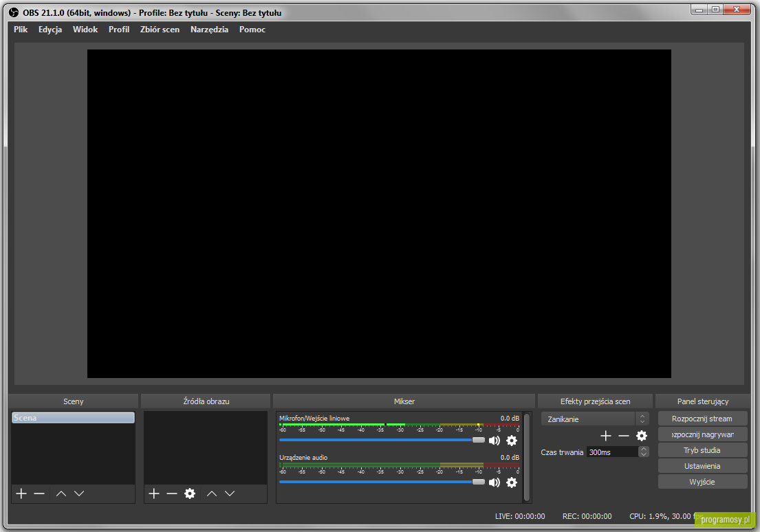
Task: Open the Zbiór scen menu
Action: click(160, 30)
